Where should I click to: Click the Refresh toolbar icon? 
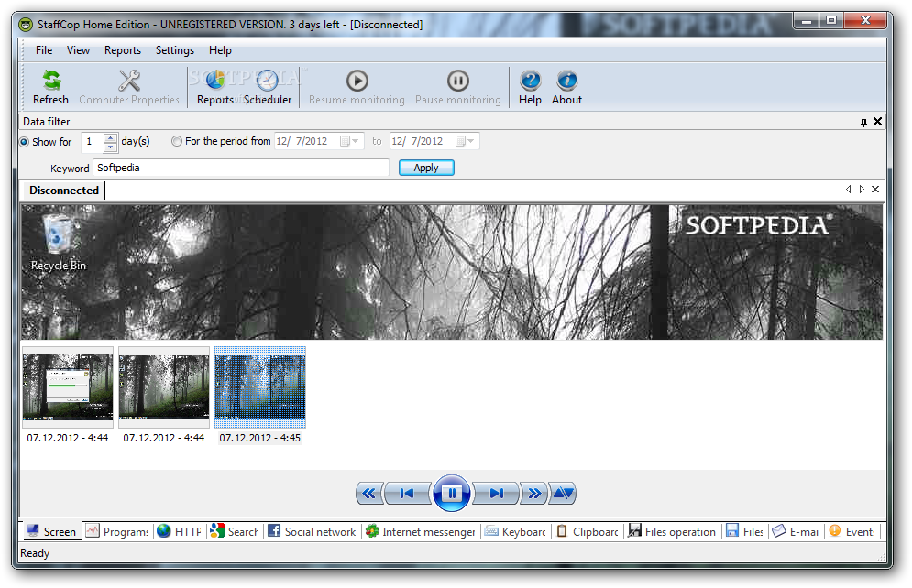51,81
